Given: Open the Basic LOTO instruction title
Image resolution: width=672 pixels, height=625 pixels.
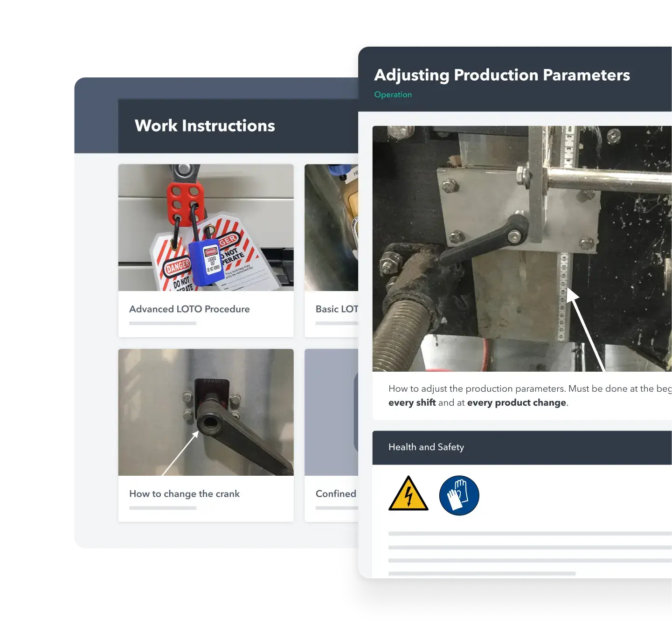Looking at the screenshot, I should (337, 309).
